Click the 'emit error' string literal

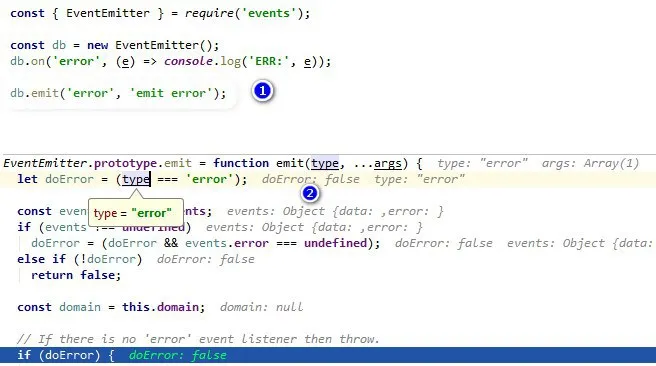click(168, 93)
